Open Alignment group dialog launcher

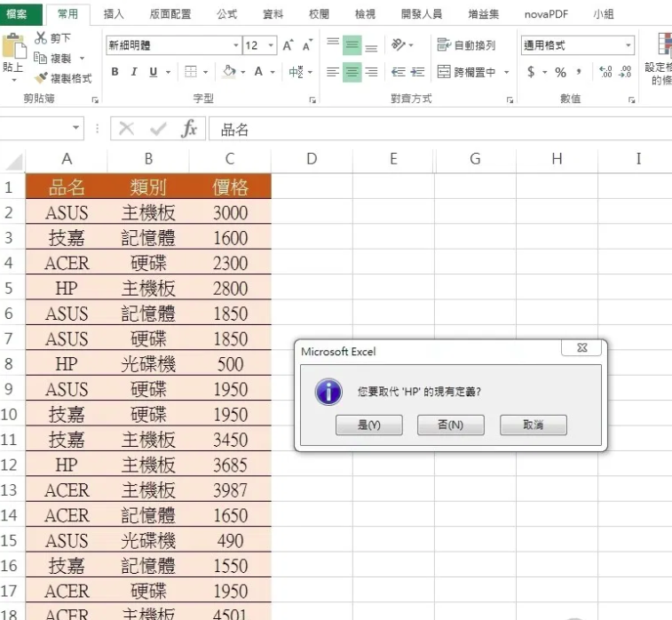coord(510,99)
